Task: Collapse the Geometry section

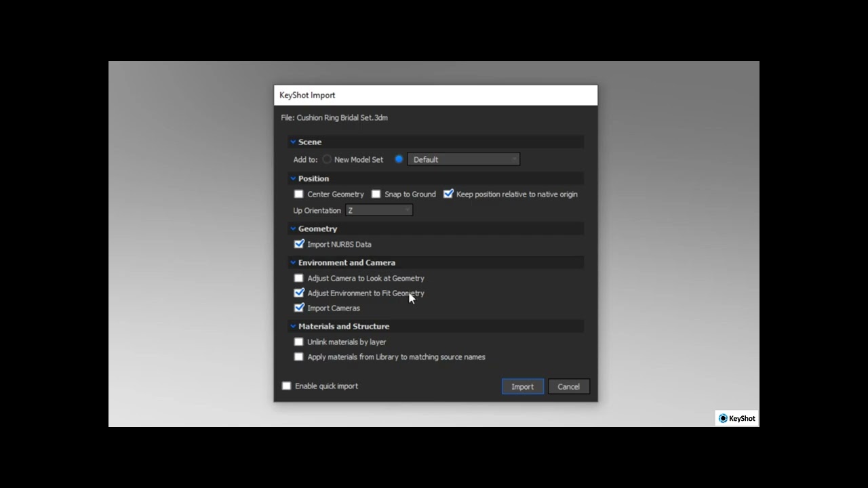Action: pyautogui.click(x=293, y=228)
